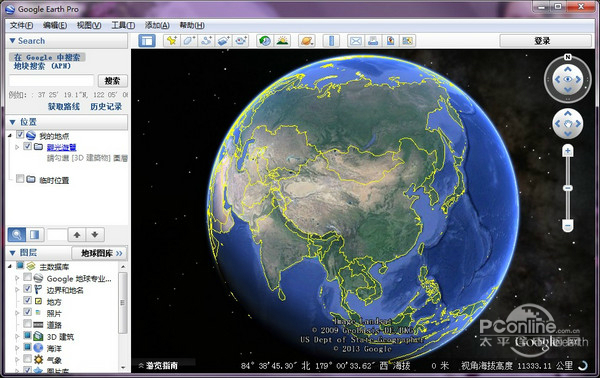Save image toolbar icon
600x378 pixels.
click(x=390, y=41)
